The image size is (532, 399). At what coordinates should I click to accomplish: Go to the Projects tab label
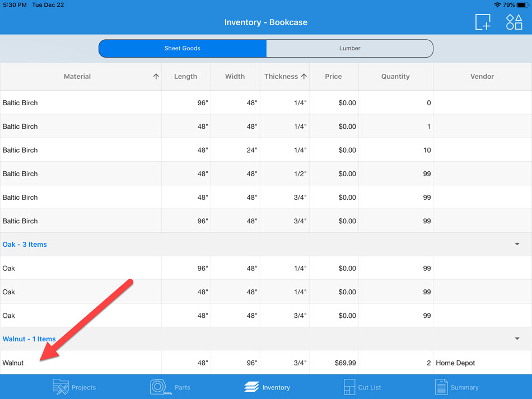(x=84, y=387)
